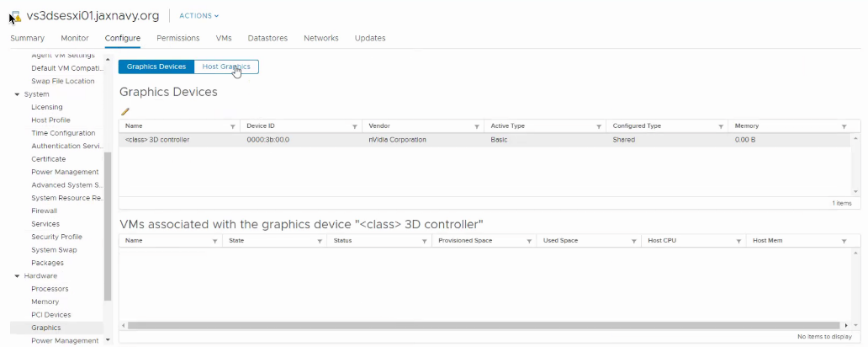Collapse the System tree section
868x347 pixels.
coord(17,95)
